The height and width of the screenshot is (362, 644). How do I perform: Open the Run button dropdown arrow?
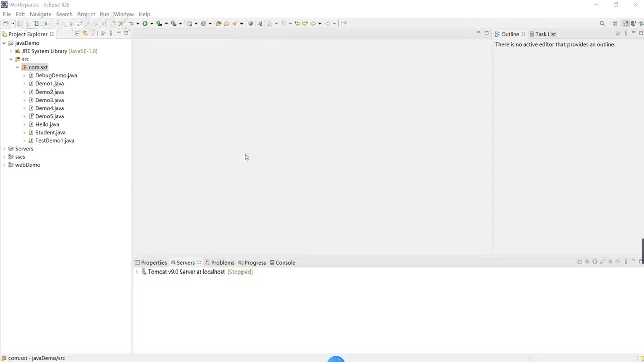(x=151, y=23)
